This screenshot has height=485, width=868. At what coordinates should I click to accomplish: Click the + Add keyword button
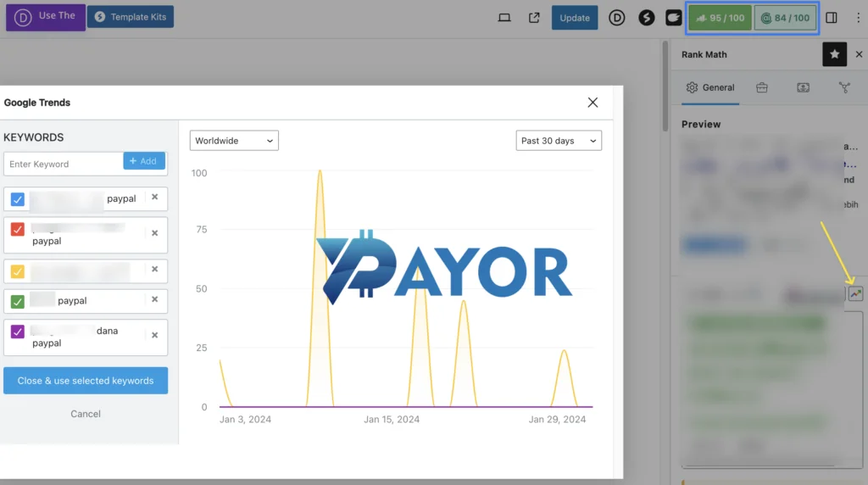pyautogui.click(x=144, y=161)
